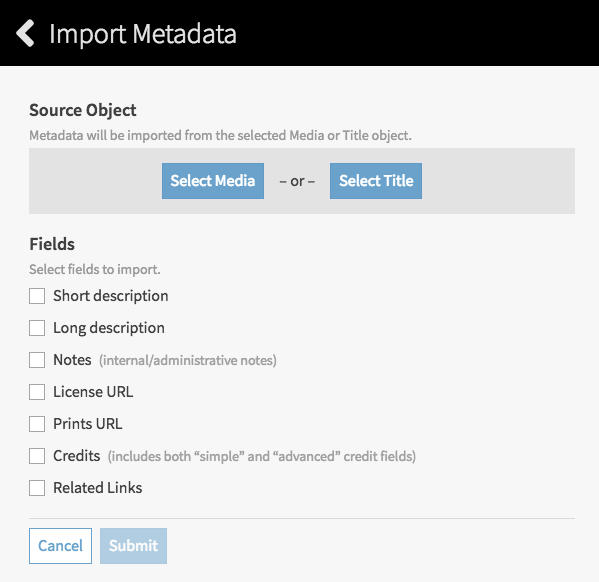
Task: Select the Prints URL checkbox
Action: [37, 424]
